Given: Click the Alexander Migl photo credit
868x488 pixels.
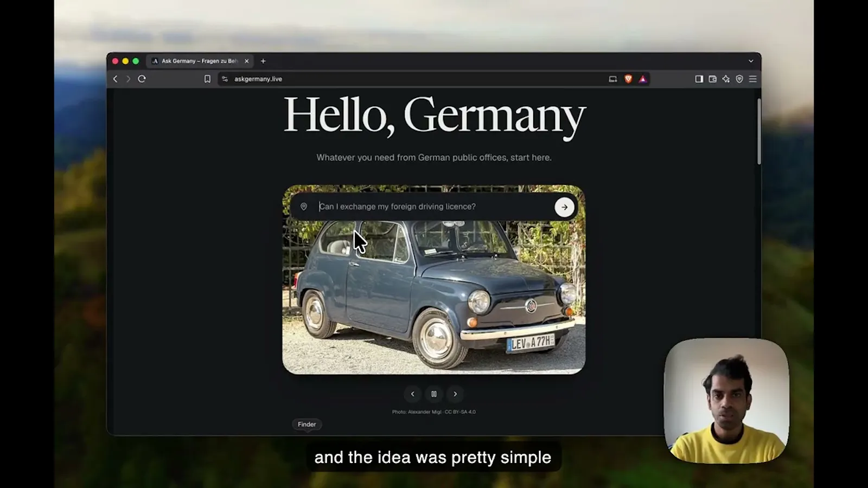Looking at the screenshot, I should 434,412.
